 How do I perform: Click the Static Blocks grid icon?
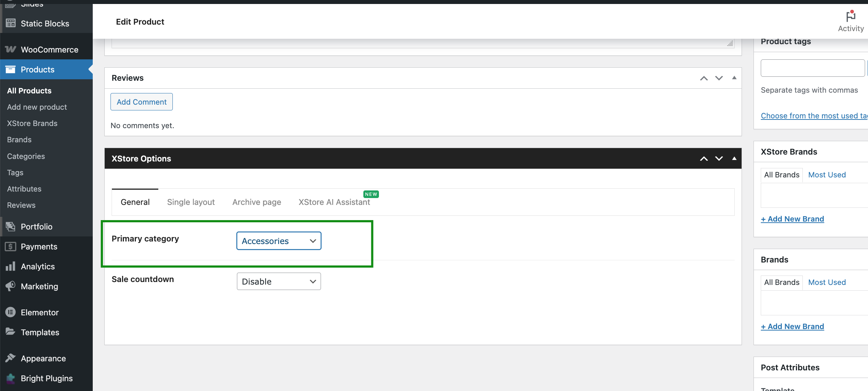click(11, 23)
